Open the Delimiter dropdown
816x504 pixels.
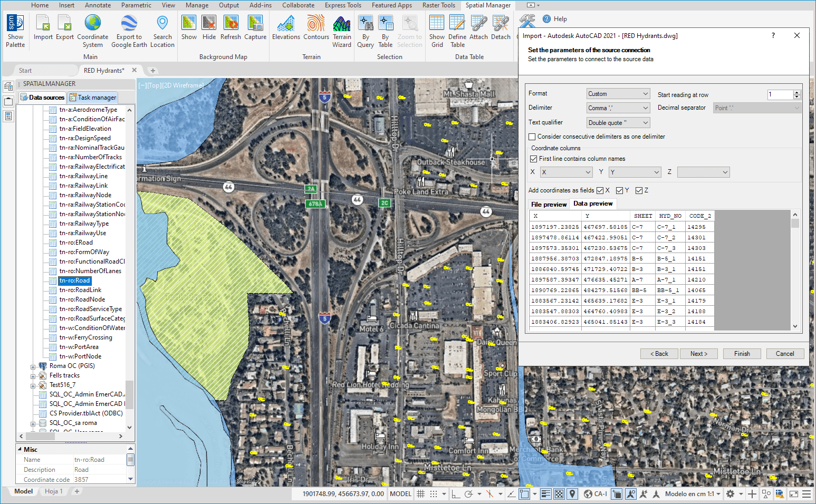click(618, 108)
